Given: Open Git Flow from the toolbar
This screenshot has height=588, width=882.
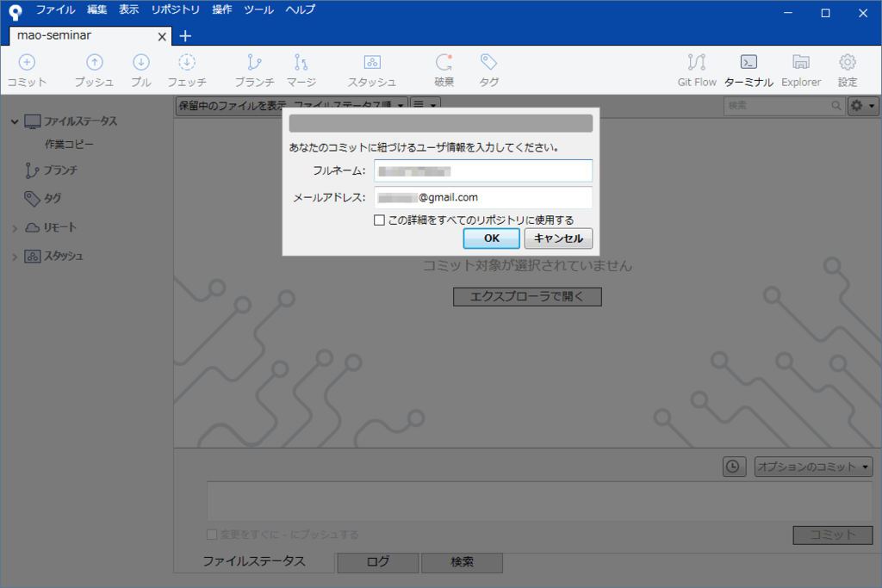Looking at the screenshot, I should click(696, 69).
